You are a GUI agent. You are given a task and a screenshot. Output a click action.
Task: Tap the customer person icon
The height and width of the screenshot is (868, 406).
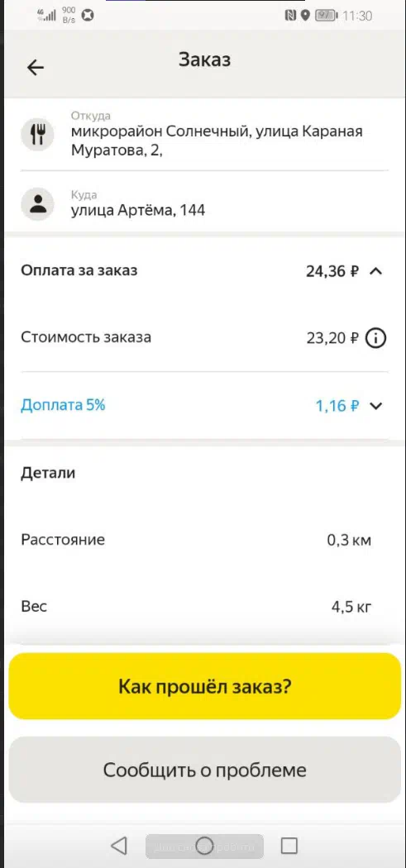click(38, 204)
